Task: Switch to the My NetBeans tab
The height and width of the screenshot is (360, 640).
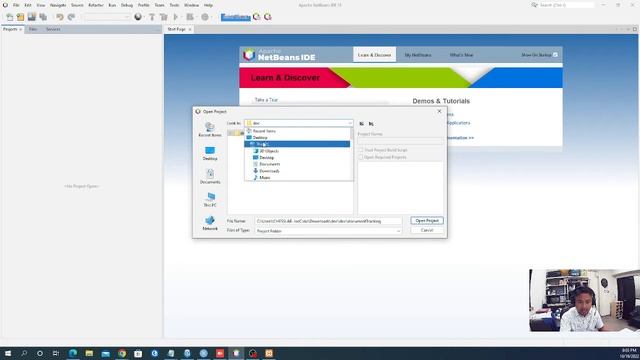Action: 418,55
